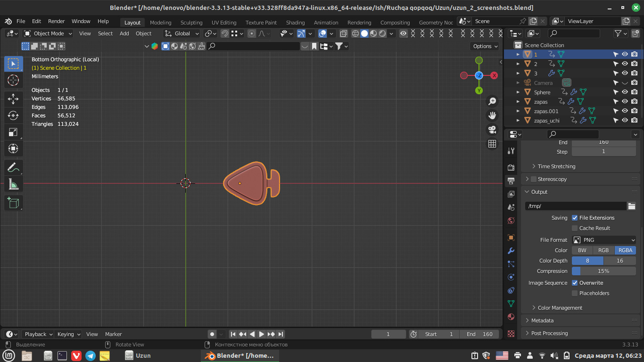644x362 pixels.
Task: Enable the Placeholders checkbox
Action: coord(575,293)
